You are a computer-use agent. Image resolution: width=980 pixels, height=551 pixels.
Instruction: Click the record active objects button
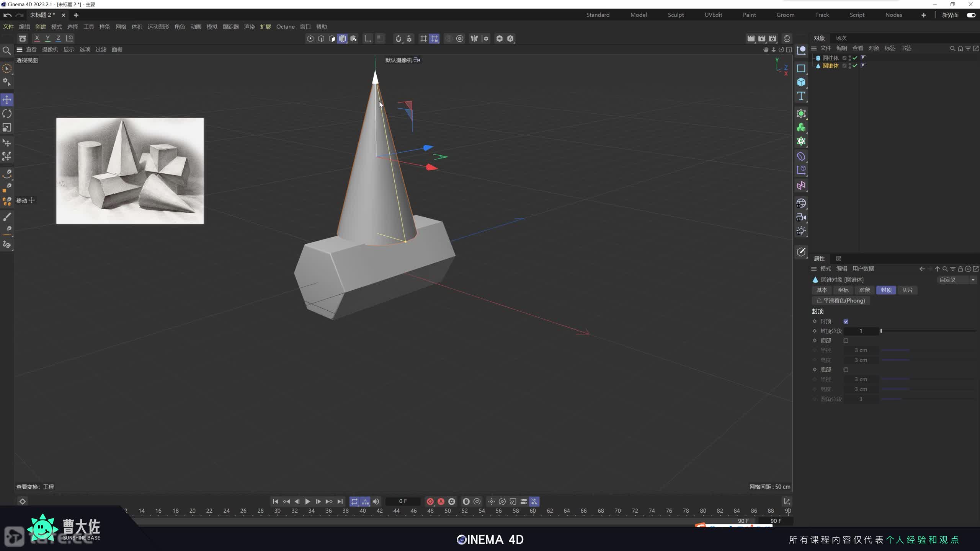430,501
